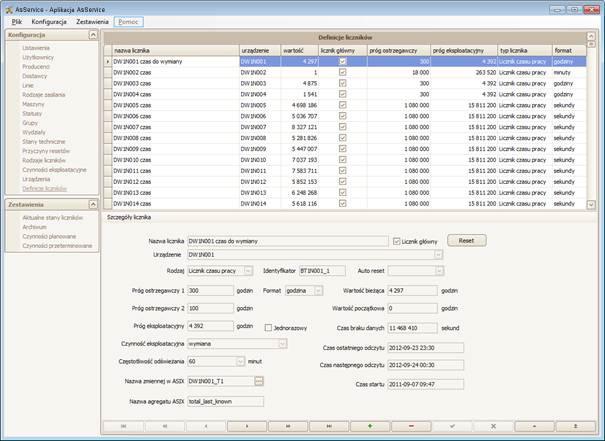
Task: Go to previous record arrow button
Action: coord(206,426)
